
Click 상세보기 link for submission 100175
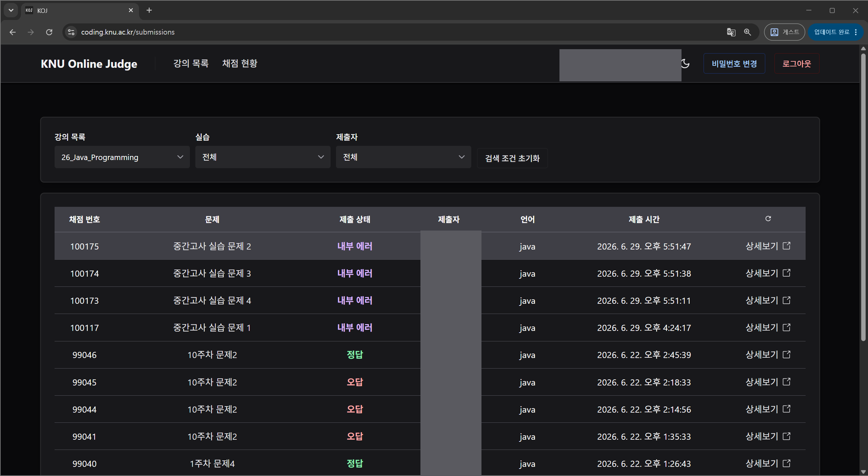pos(762,246)
